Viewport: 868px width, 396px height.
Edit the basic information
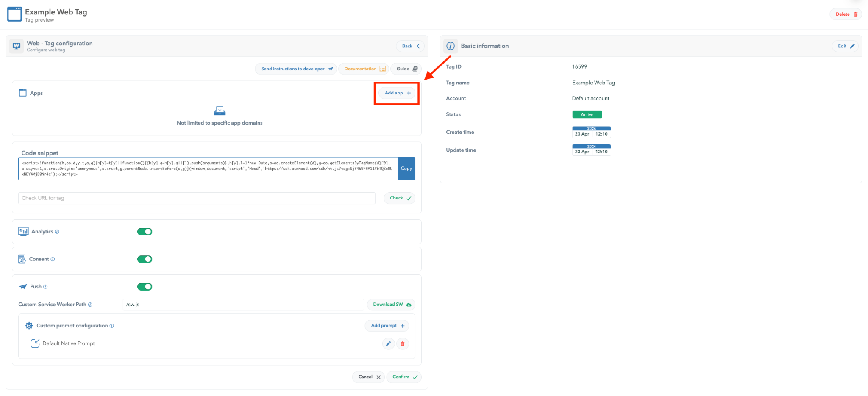pos(846,46)
